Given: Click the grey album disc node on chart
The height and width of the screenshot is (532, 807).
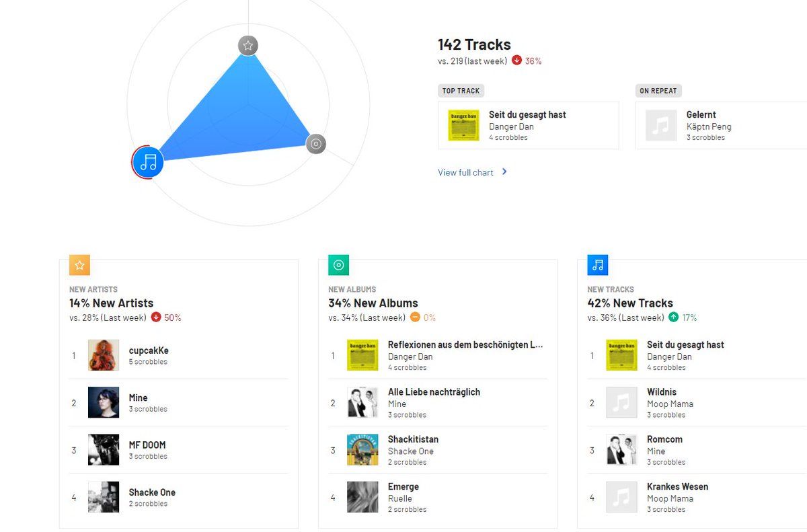Looking at the screenshot, I should 316,143.
